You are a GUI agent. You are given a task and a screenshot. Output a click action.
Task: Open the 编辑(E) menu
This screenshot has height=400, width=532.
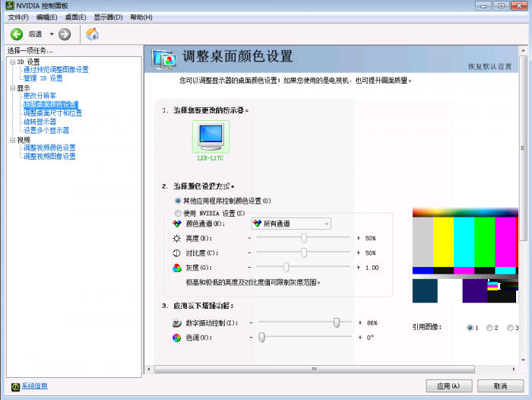tap(47, 17)
